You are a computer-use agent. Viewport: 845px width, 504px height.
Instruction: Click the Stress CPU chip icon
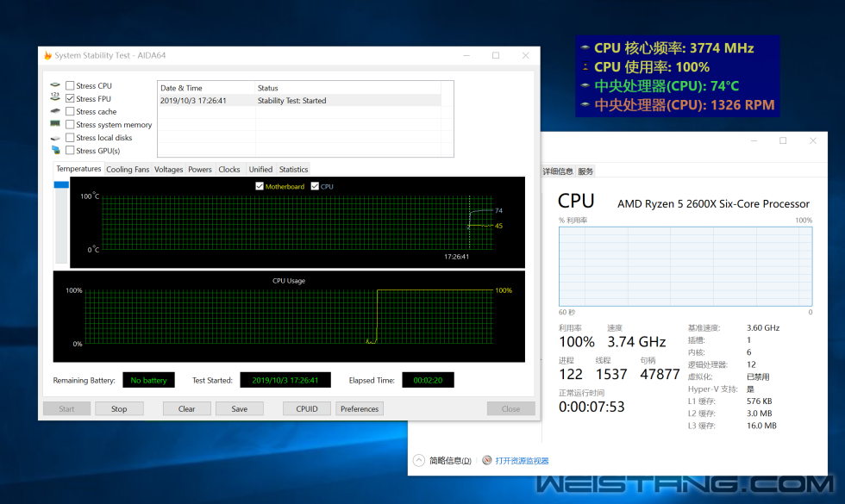click(x=55, y=85)
